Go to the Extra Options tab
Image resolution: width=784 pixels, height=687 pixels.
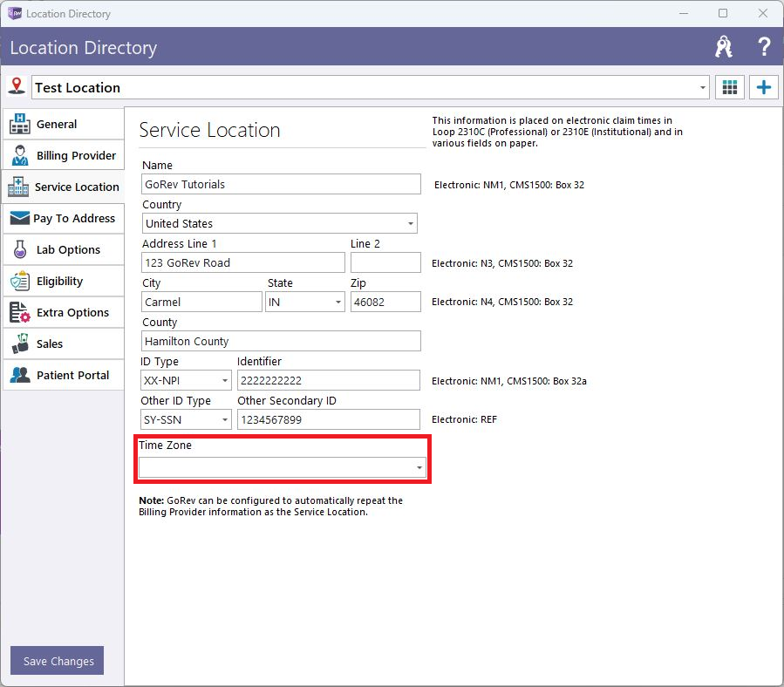pyautogui.click(x=63, y=312)
